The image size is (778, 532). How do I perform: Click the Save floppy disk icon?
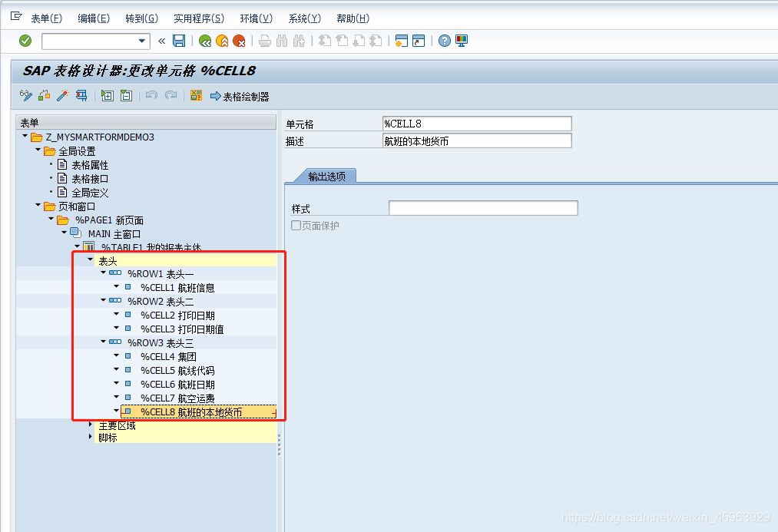coord(179,41)
